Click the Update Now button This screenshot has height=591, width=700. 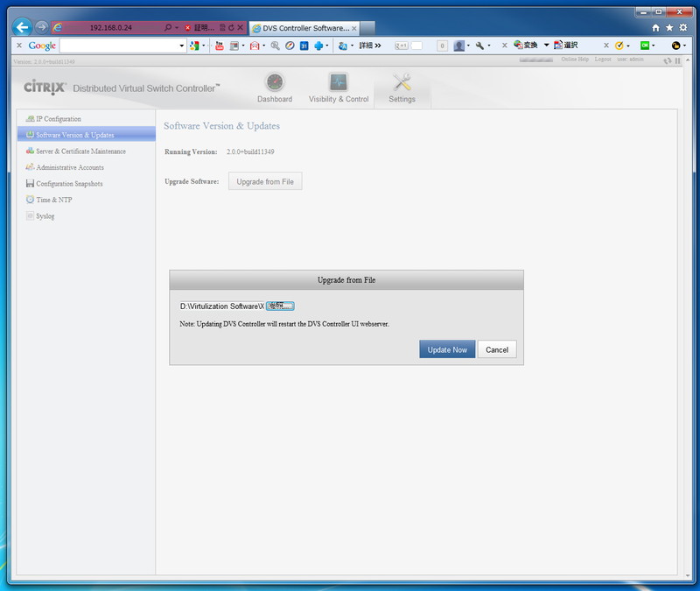[x=447, y=349]
